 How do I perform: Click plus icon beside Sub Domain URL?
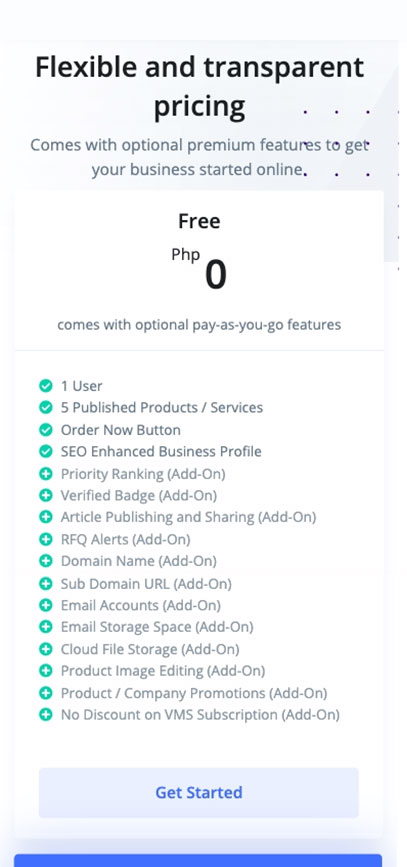[45, 583]
